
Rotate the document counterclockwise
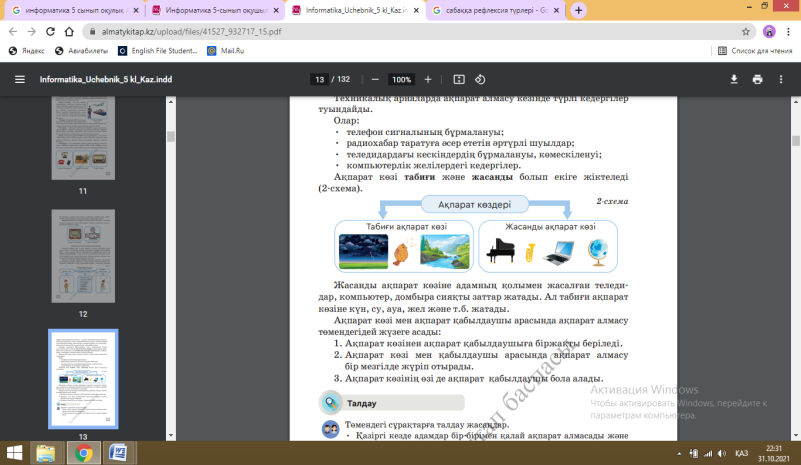[x=480, y=79]
